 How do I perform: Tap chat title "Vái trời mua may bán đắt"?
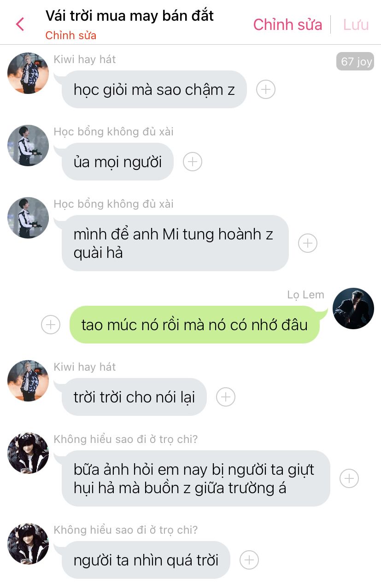point(129,16)
